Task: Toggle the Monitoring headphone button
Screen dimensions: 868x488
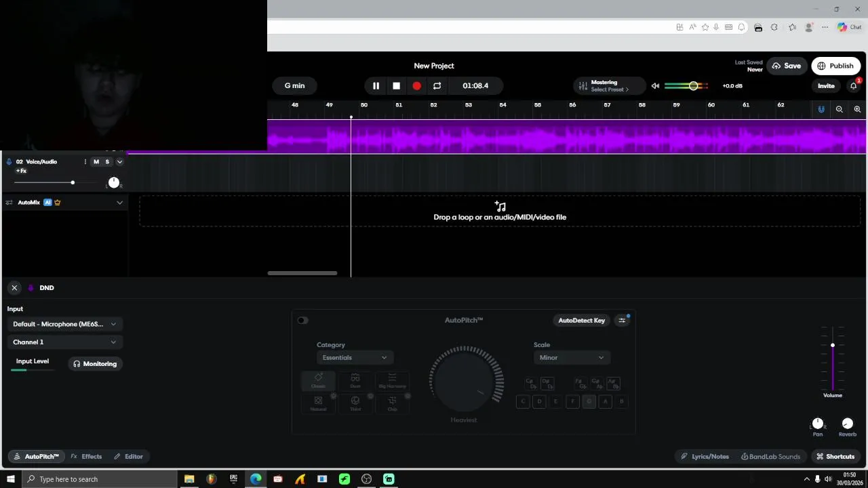Action: 95,364
